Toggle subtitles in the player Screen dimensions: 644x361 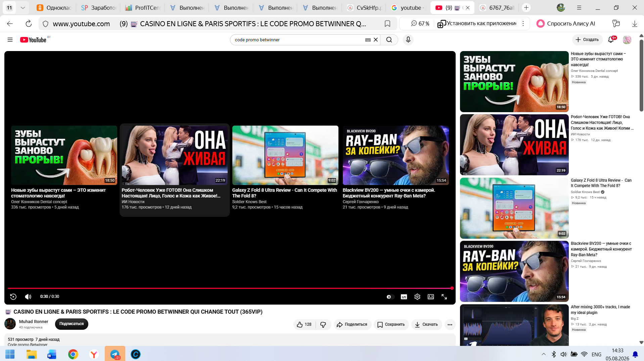pos(404,297)
